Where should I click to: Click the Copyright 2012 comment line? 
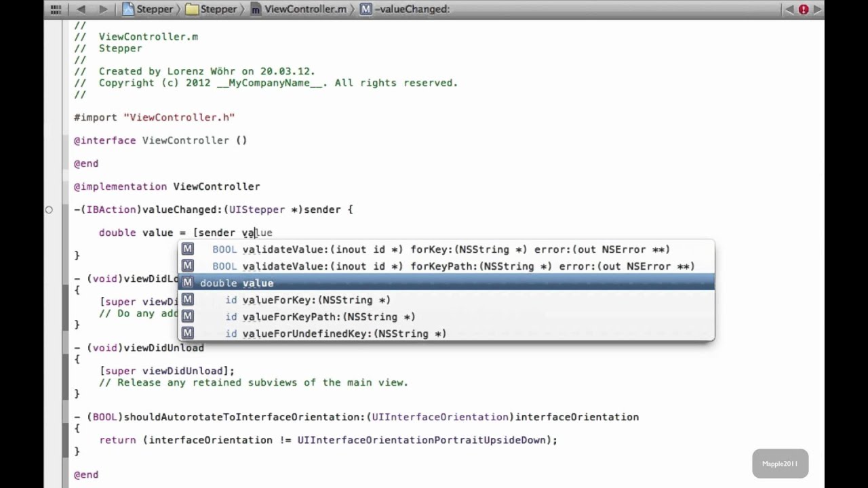[266, 83]
